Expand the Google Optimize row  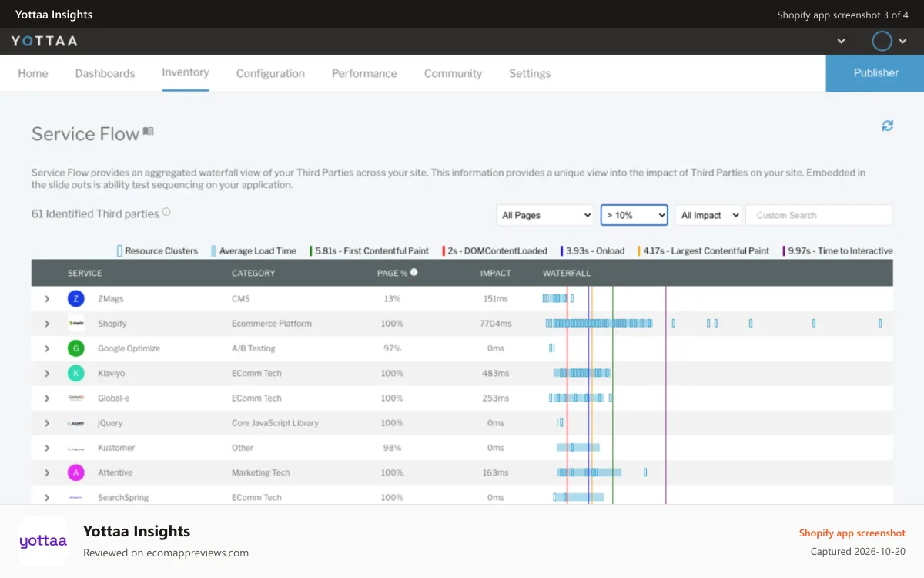pyautogui.click(x=47, y=348)
